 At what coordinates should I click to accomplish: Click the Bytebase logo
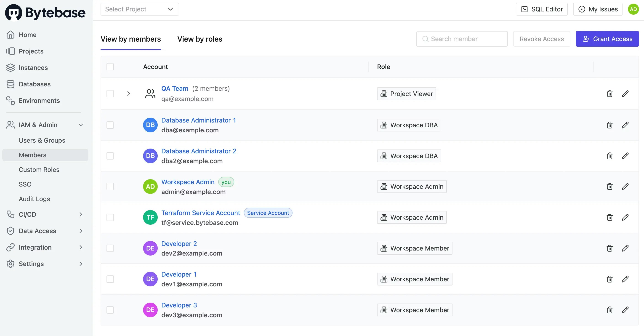click(45, 13)
